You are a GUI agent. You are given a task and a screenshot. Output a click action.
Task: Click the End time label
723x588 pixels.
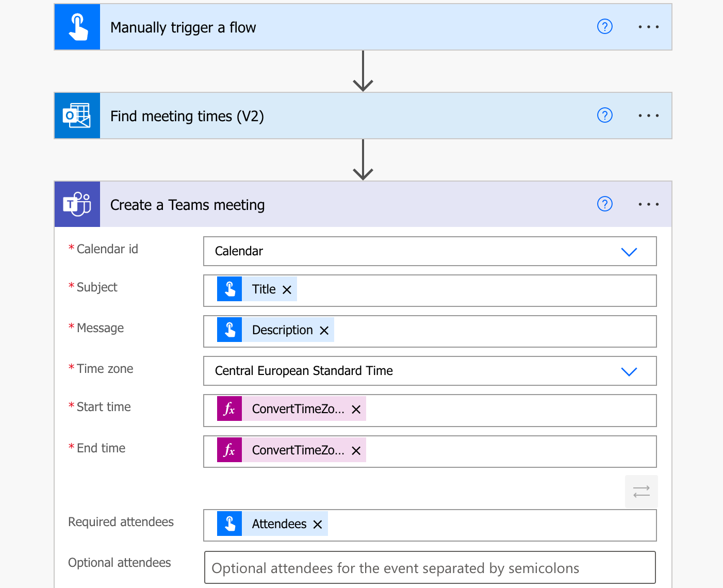[101, 448]
